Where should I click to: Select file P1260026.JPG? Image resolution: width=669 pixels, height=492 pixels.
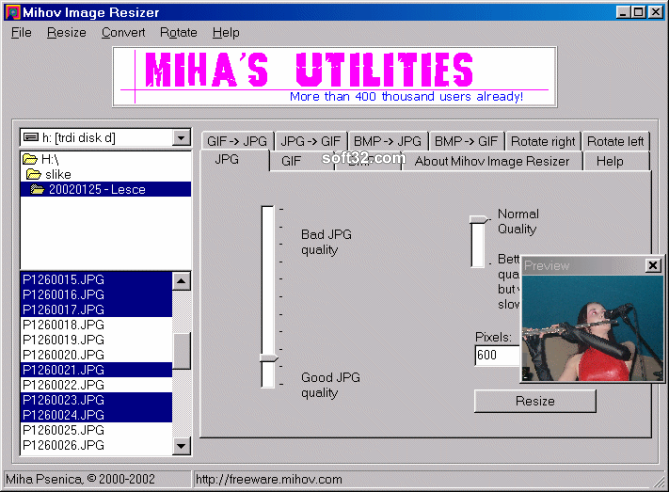[96, 445]
